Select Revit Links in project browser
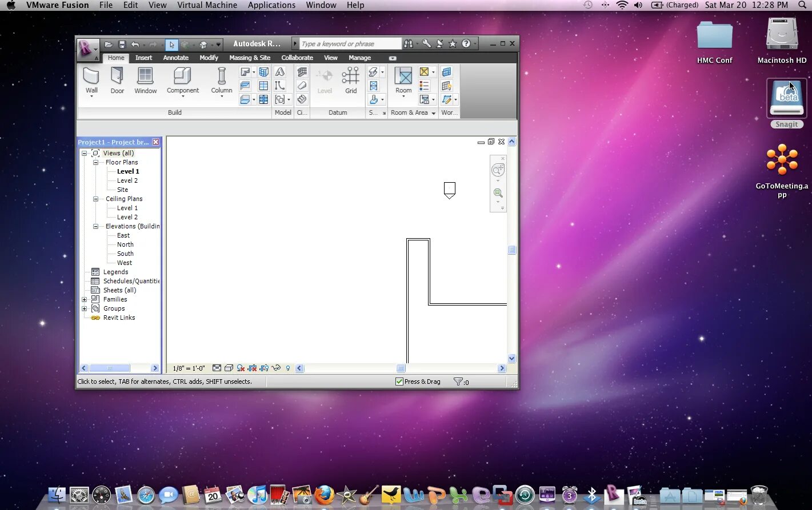The width and height of the screenshot is (812, 510). 119,318
